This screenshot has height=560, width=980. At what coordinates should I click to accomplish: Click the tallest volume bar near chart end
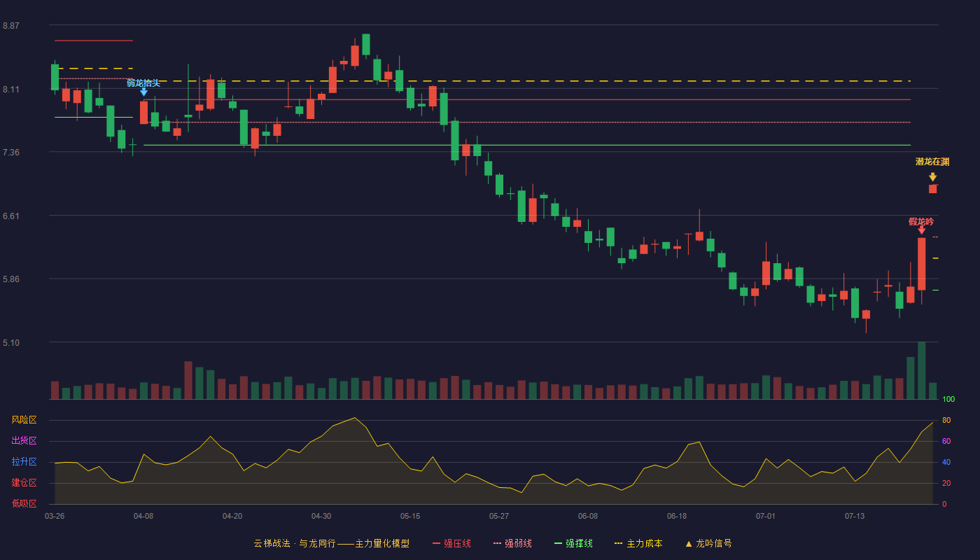921,371
